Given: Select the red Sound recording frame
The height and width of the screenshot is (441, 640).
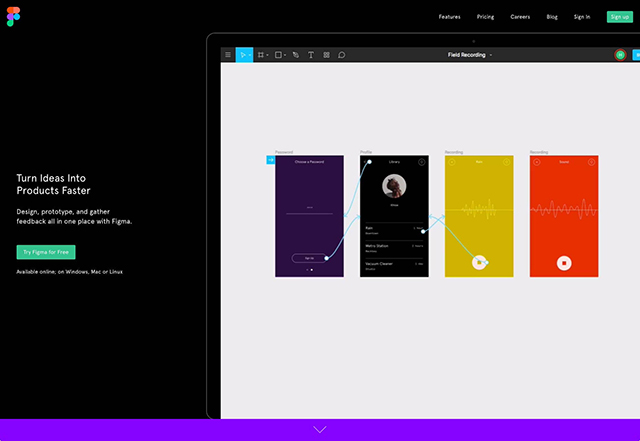Looking at the screenshot, I should pos(564,216).
